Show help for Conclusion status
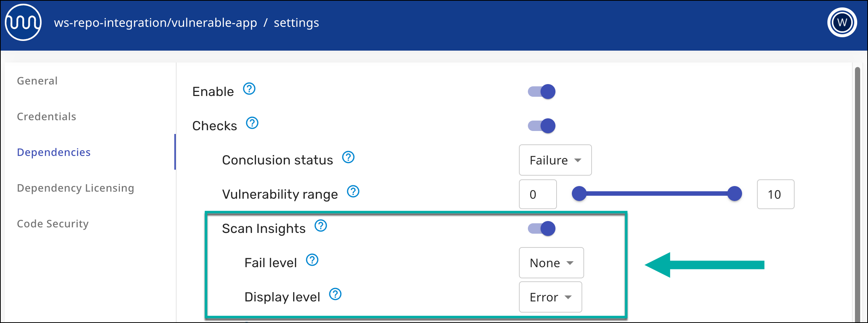This screenshot has width=868, height=323. 348,157
